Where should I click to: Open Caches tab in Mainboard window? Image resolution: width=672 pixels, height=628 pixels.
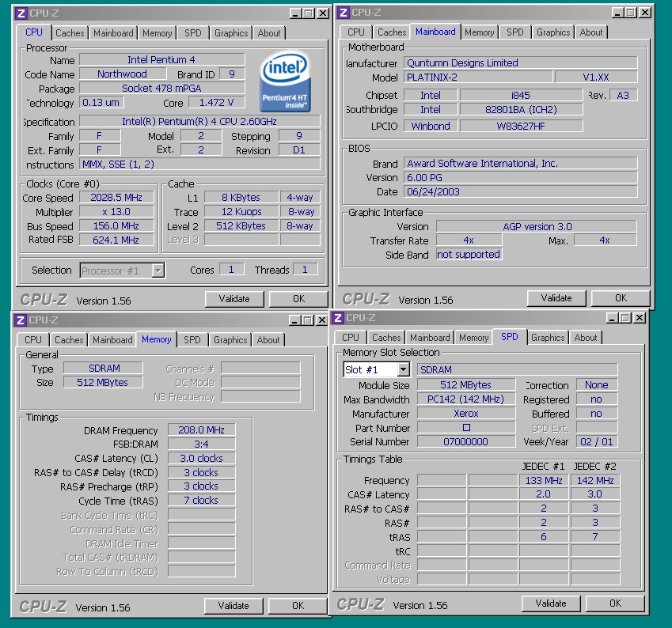tap(392, 32)
